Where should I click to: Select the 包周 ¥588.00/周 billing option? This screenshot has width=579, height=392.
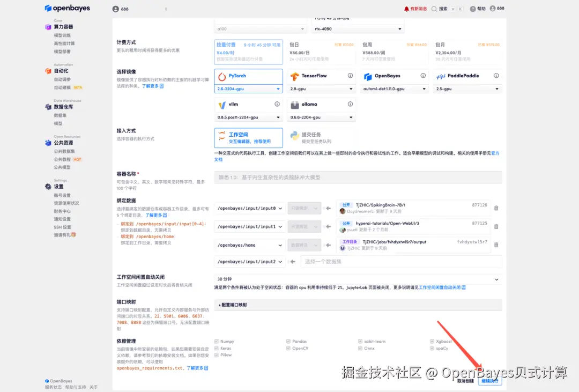pyautogui.click(x=395, y=51)
